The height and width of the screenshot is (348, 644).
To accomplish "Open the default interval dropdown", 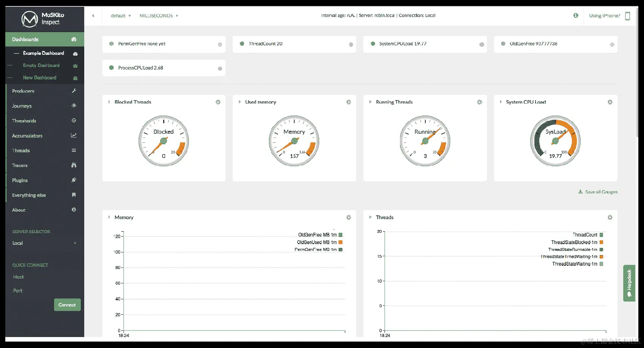I will tap(121, 16).
